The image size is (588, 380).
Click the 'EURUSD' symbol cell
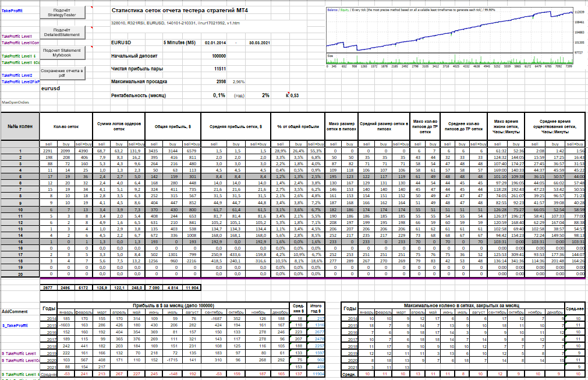121,42
